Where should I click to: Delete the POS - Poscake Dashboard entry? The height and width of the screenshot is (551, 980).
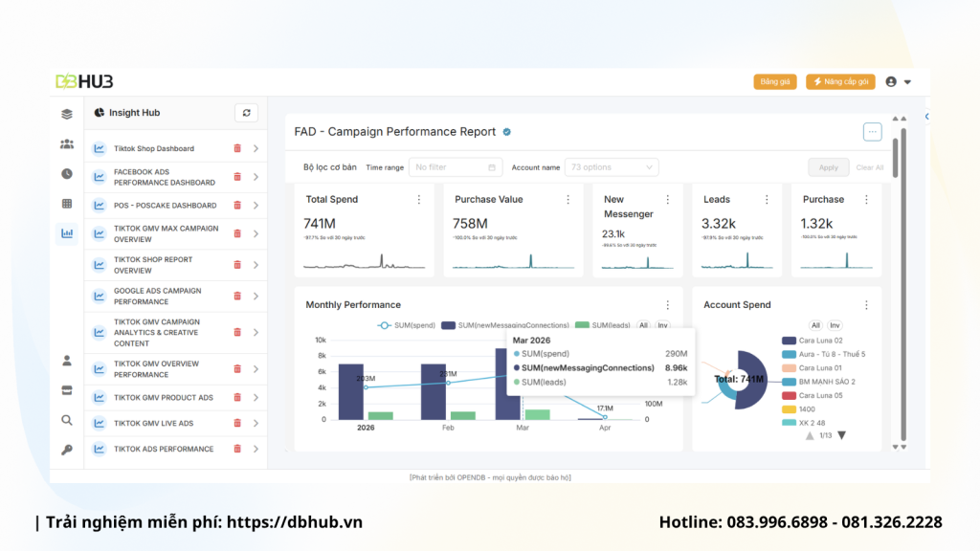pyautogui.click(x=237, y=205)
